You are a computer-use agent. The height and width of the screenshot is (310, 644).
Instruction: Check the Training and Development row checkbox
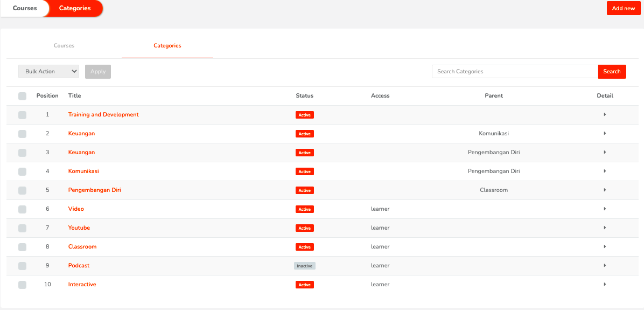22,115
